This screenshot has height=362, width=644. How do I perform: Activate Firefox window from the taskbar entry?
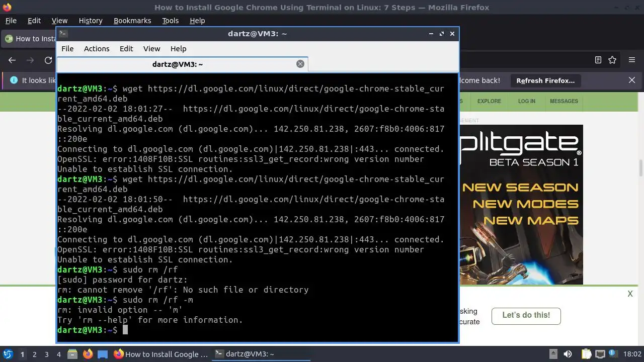pyautogui.click(x=160, y=354)
